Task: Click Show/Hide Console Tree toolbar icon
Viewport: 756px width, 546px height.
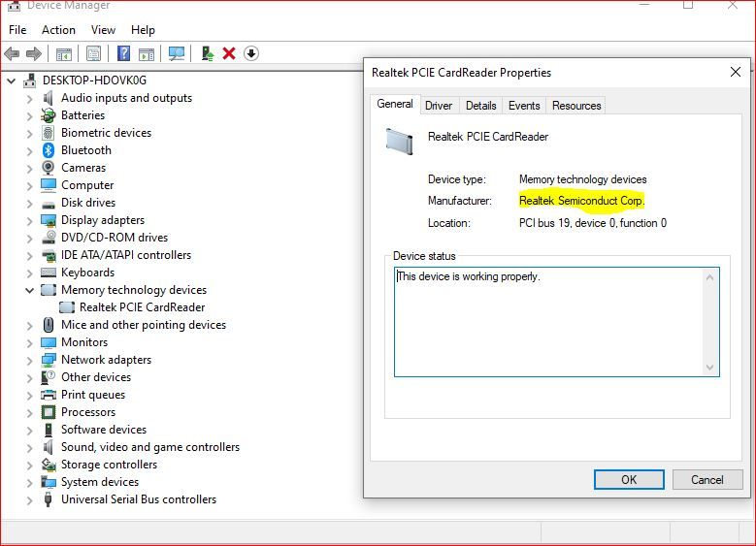Action: pyautogui.click(x=64, y=53)
